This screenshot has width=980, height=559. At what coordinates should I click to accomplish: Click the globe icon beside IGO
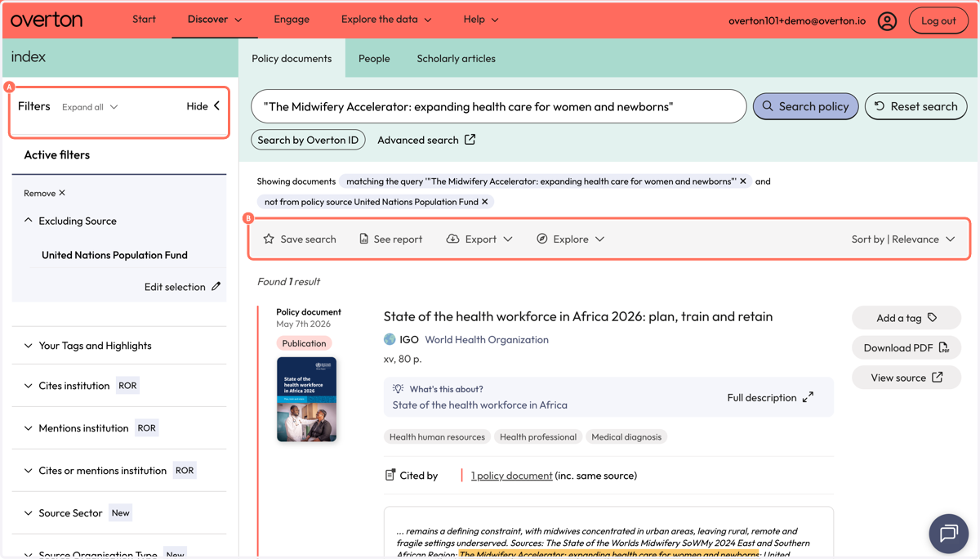[x=390, y=339]
